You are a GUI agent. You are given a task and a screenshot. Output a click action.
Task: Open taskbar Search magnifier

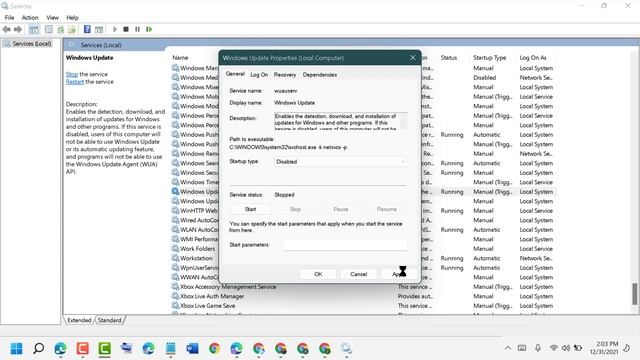coord(39,349)
